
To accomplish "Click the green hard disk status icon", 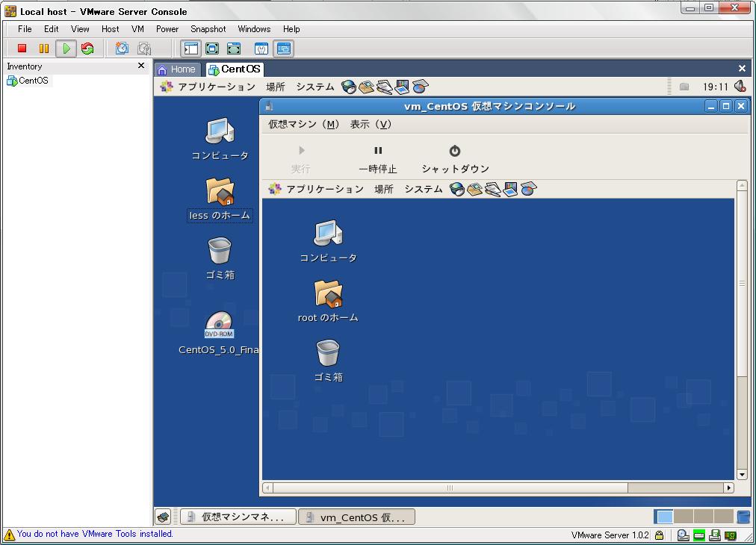I will 699,535.
